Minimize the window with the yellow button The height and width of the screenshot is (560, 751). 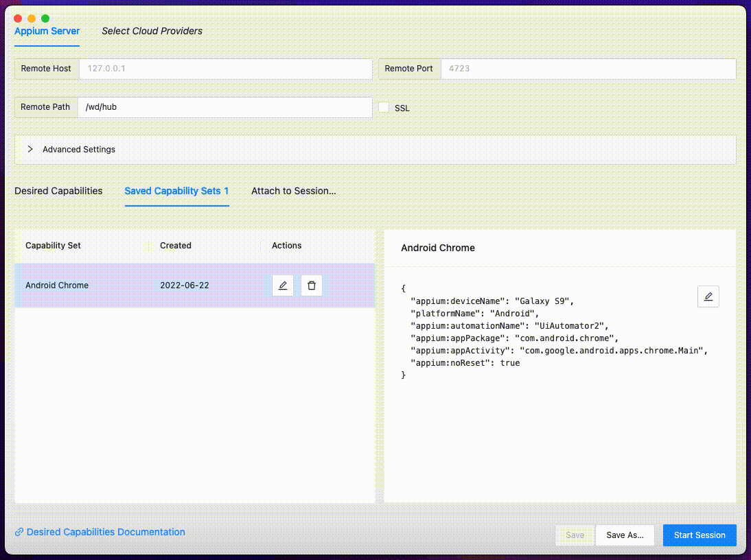coord(30,19)
